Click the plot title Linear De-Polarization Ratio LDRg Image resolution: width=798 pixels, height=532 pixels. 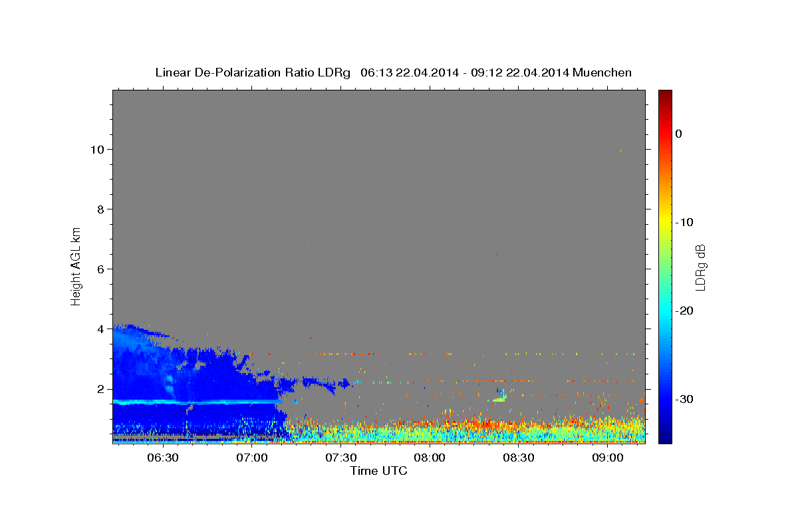(x=252, y=72)
